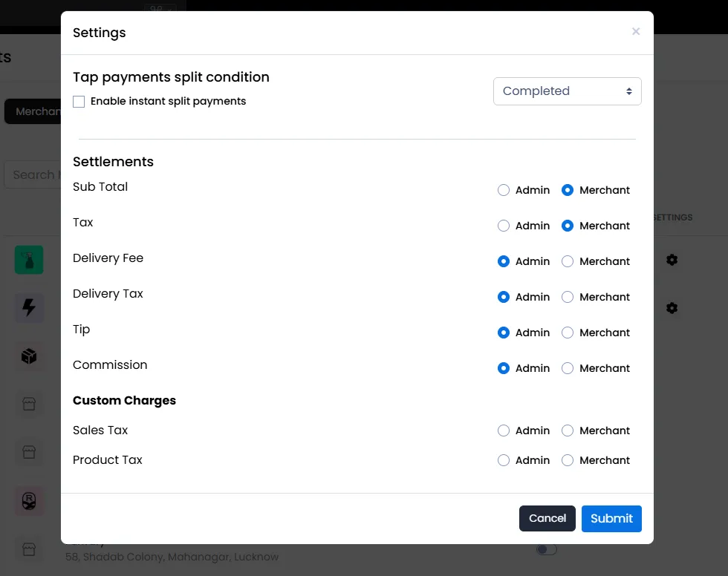Pick Admin for Delivery Tax
Screen dimensions: 728x576
pos(504,297)
